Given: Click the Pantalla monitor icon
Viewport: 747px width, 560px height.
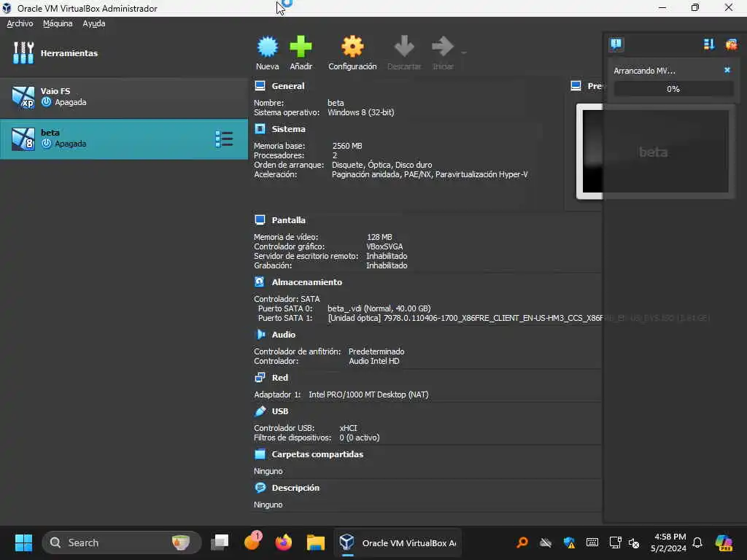Looking at the screenshot, I should pos(260,220).
